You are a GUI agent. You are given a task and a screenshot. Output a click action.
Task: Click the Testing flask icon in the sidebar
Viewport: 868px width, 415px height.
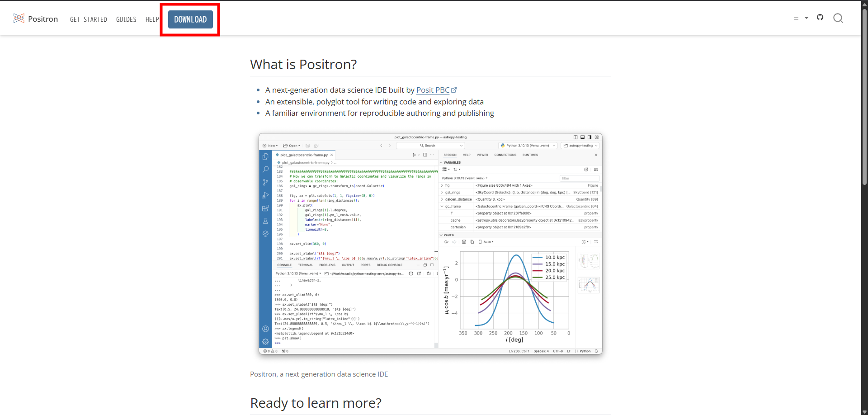[x=265, y=221]
